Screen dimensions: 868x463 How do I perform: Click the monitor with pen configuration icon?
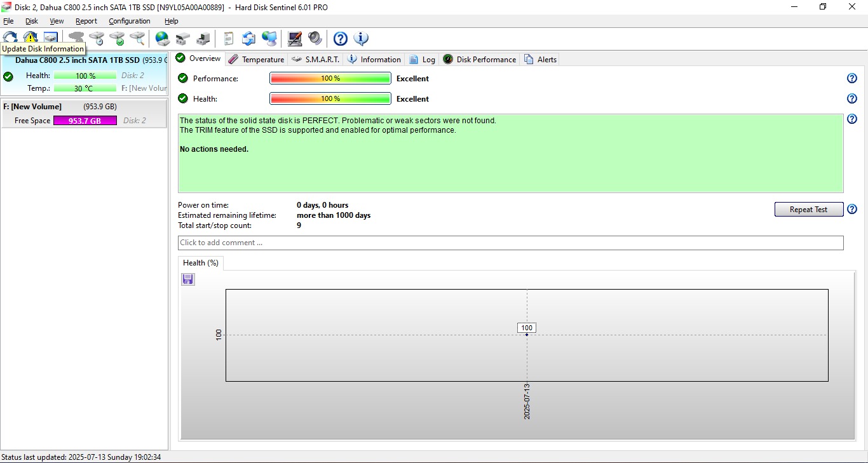click(295, 39)
